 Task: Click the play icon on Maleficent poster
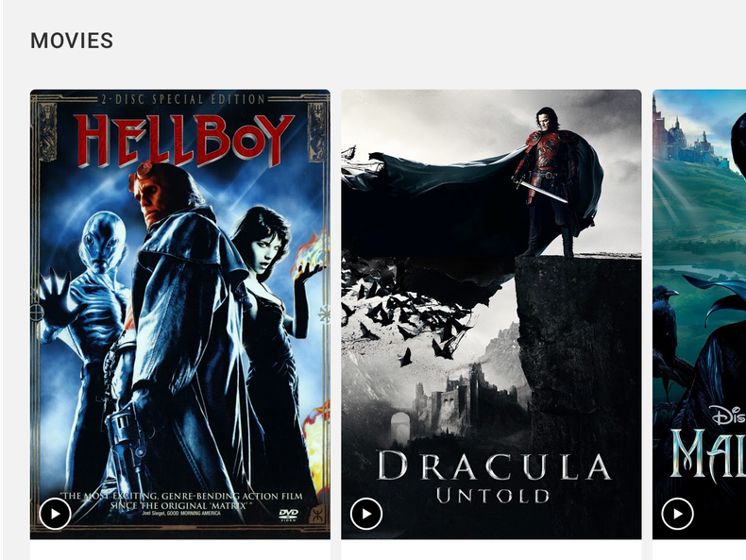(677, 514)
